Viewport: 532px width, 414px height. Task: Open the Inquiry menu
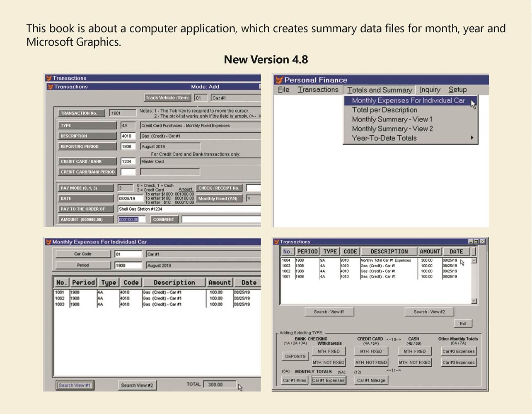pyautogui.click(x=430, y=90)
